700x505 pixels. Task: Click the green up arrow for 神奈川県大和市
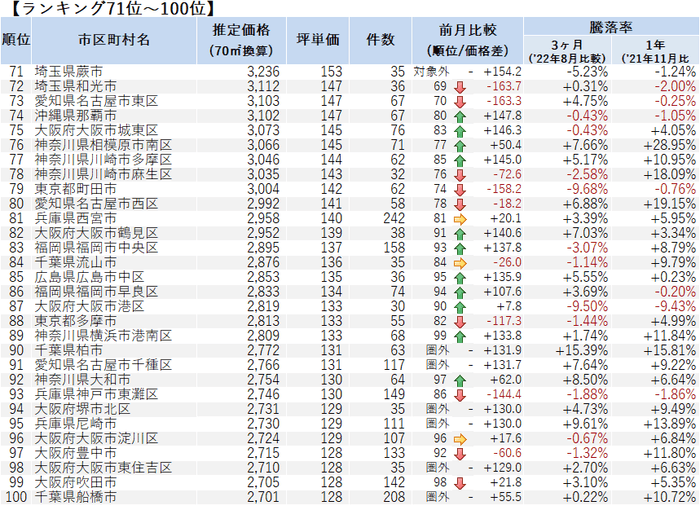(460, 380)
